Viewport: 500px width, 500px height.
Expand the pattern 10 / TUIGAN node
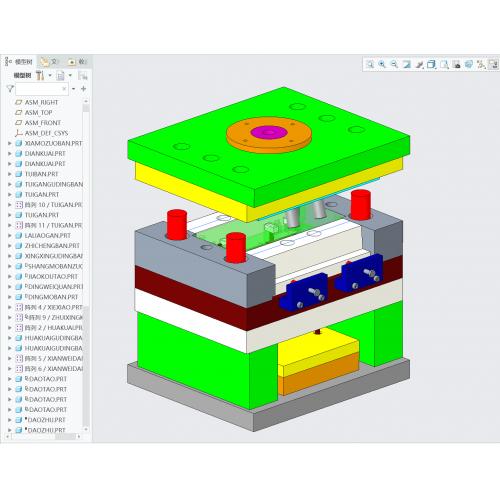tap(10, 205)
